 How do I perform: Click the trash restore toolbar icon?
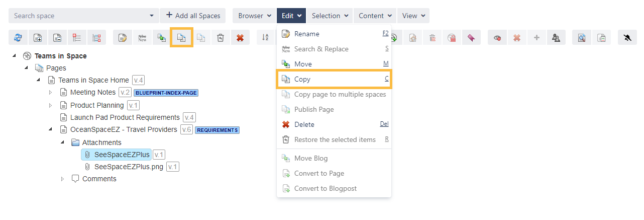pyautogui.click(x=221, y=38)
